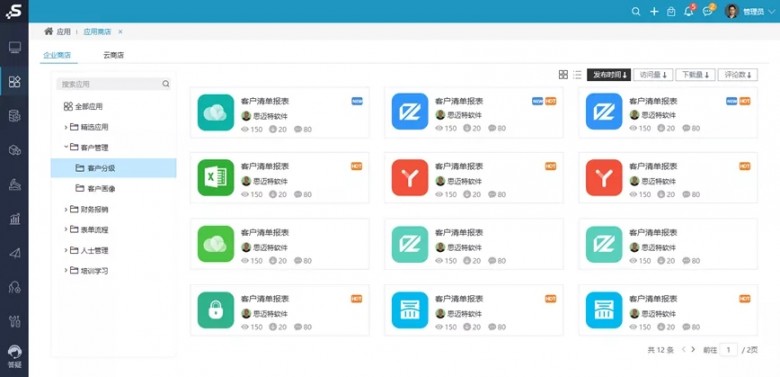
Task: Switch to list view icon
Action: (577, 75)
